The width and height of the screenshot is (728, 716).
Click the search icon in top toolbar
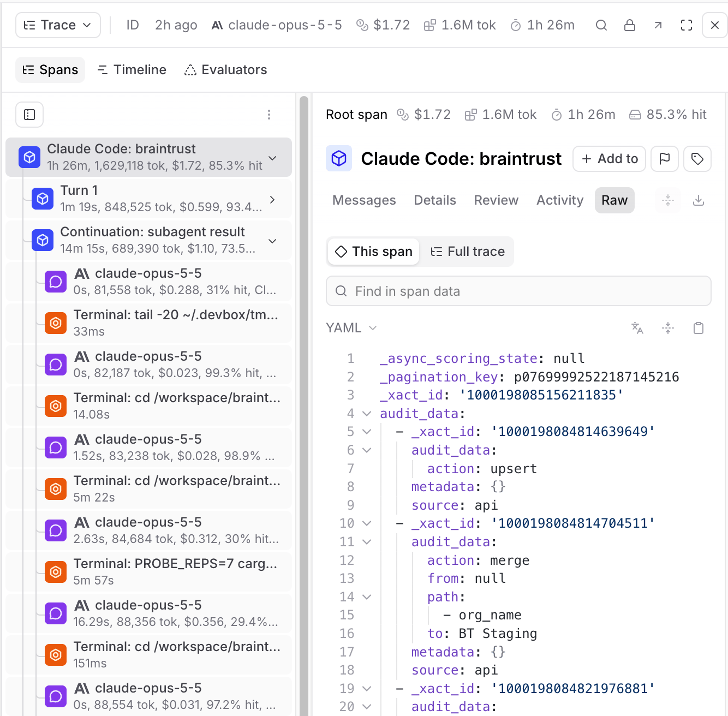tap(601, 25)
